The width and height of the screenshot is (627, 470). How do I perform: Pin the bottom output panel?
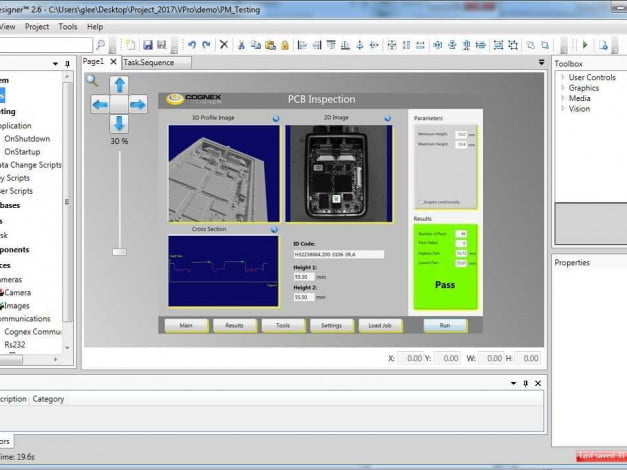[x=525, y=383]
